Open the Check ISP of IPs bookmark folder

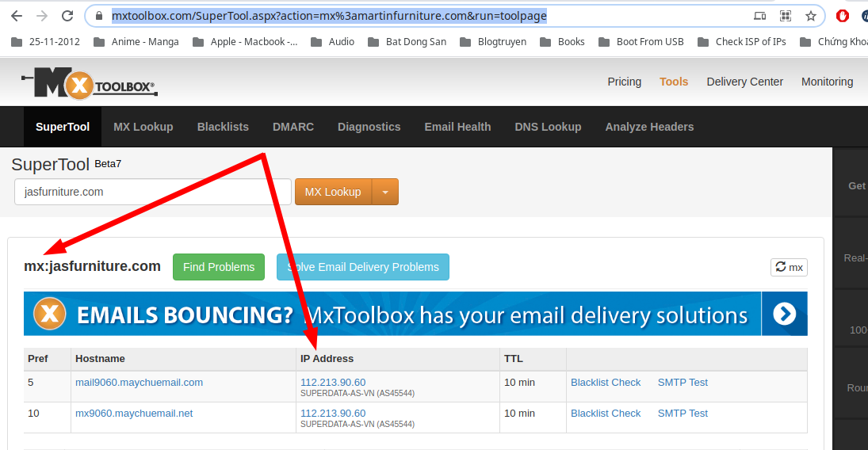(742, 42)
